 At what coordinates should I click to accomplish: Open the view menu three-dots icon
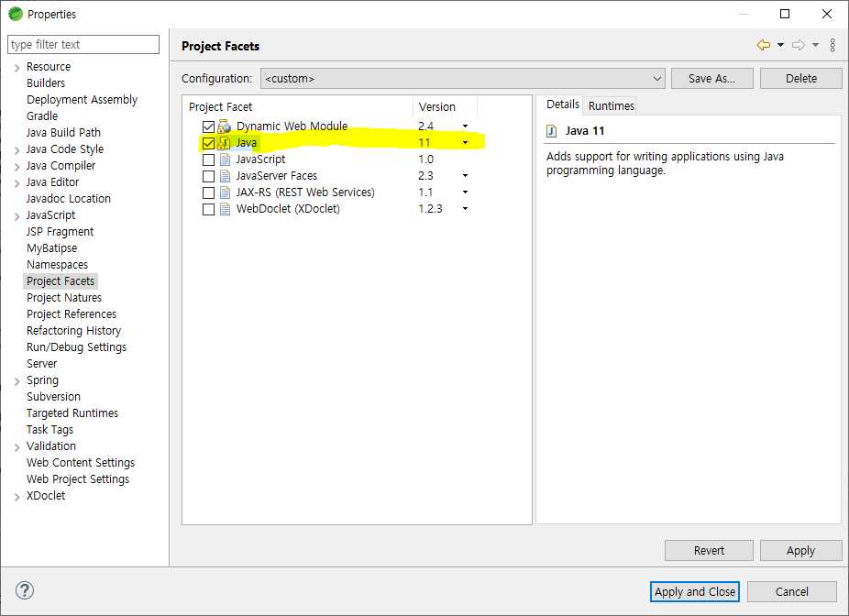tap(832, 45)
